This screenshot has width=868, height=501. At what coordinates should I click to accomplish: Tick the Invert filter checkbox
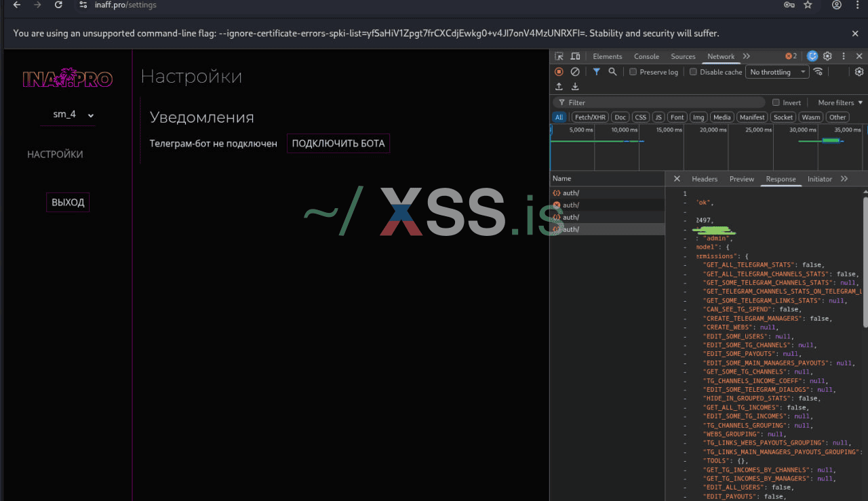click(776, 102)
